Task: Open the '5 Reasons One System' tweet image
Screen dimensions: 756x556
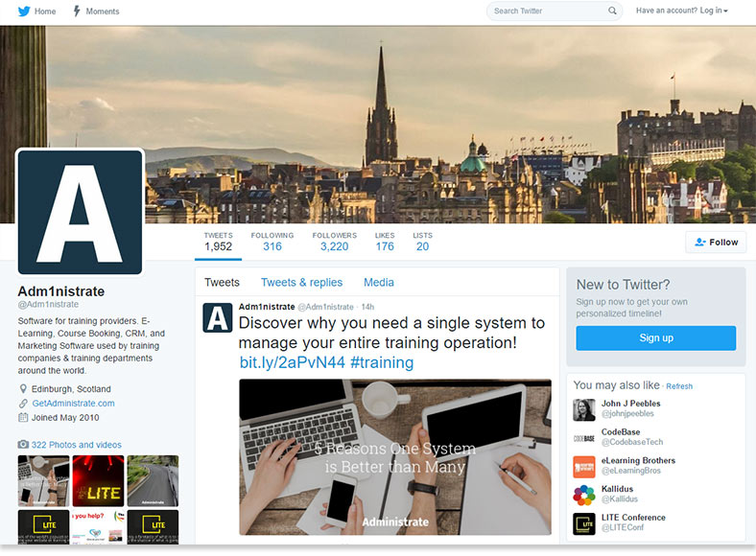Action: 395,456
